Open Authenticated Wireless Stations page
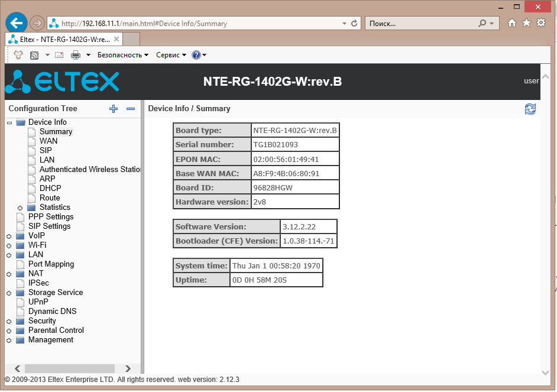The height and width of the screenshot is (392, 557). tap(90, 169)
